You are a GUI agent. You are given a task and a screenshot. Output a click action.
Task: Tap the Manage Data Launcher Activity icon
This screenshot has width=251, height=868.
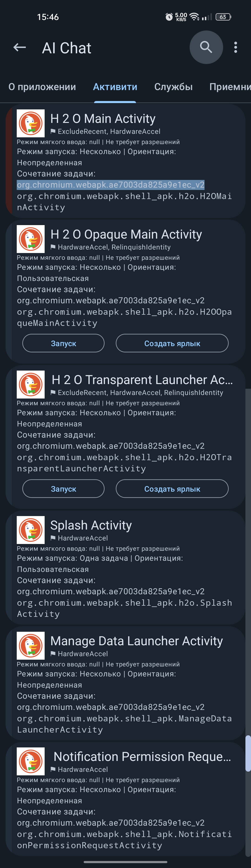coord(31,646)
